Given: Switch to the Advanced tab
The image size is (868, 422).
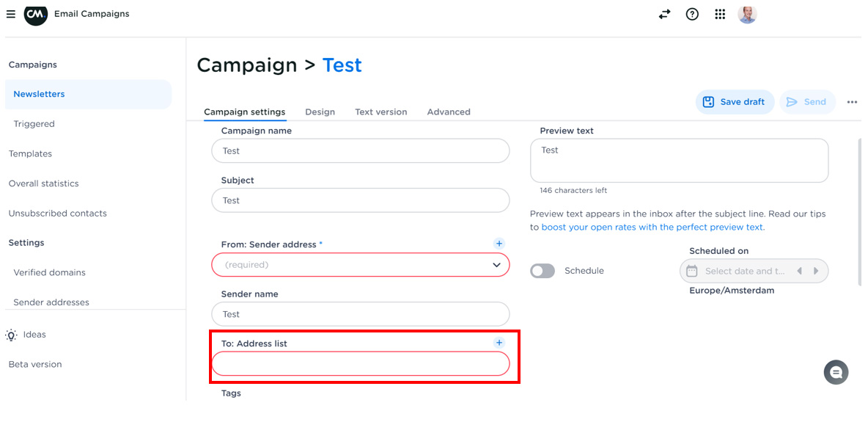Looking at the screenshot, I should [x=449, y=112].
